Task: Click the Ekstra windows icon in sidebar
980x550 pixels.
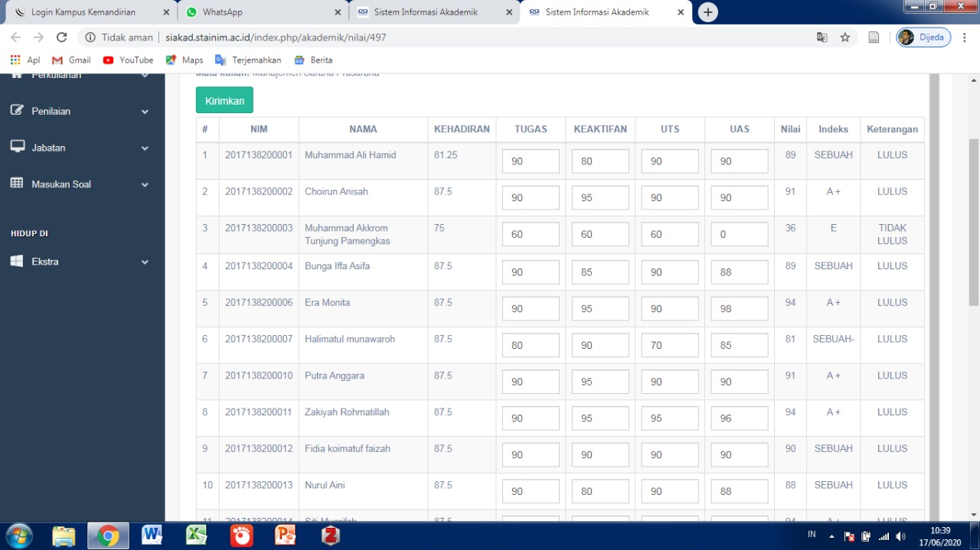Action: click(17, 262)
